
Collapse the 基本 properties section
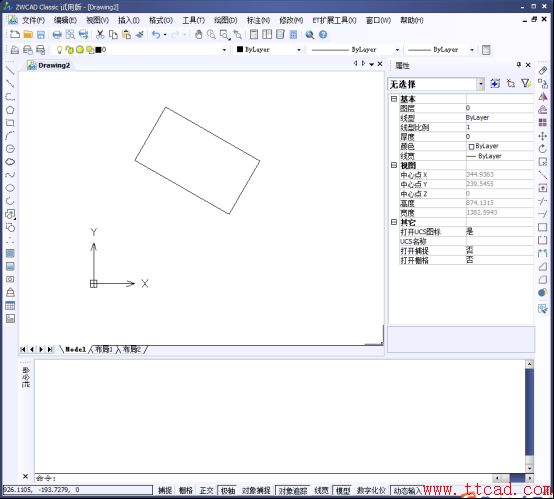[394, 99]
